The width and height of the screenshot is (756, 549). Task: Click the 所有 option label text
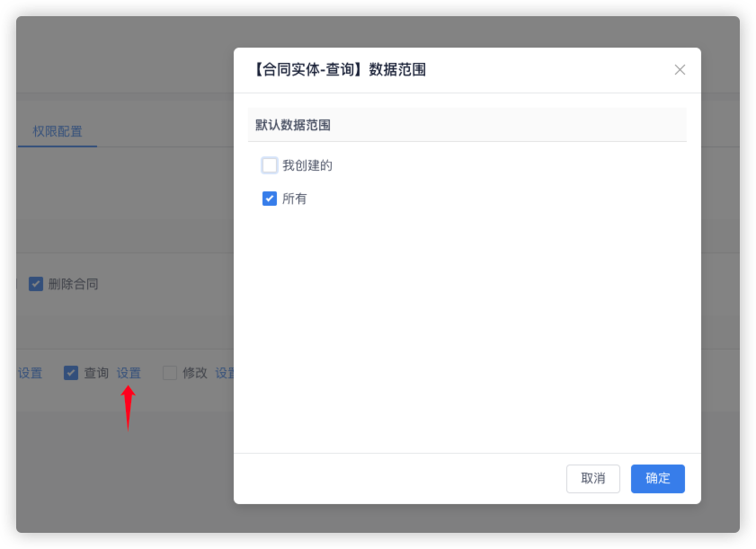click(295, 199)
